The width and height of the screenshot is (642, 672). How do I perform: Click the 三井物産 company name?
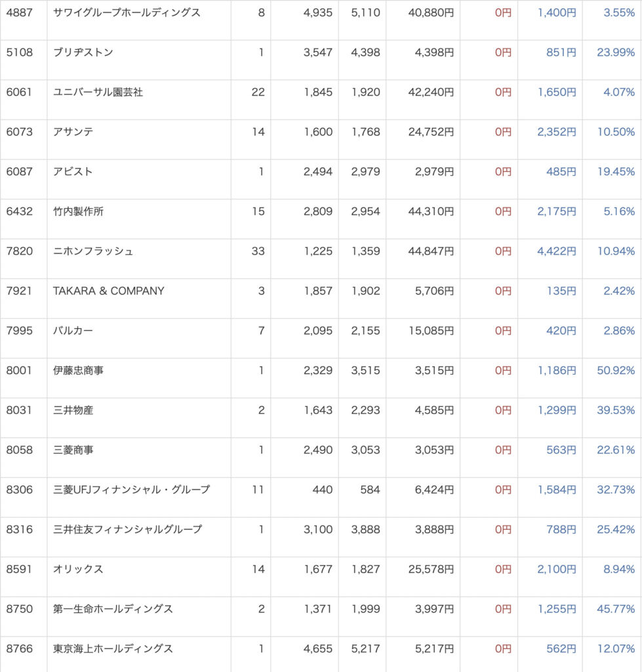coord(73,411)
